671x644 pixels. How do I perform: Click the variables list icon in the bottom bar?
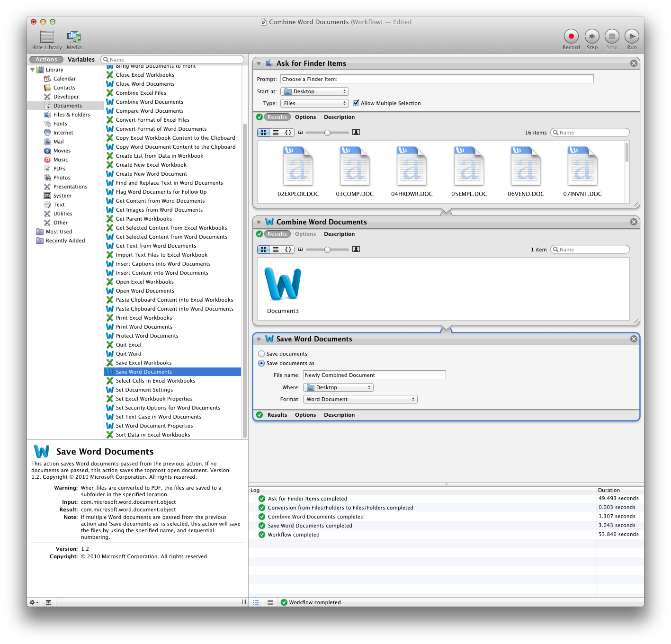tap(270, 602)
